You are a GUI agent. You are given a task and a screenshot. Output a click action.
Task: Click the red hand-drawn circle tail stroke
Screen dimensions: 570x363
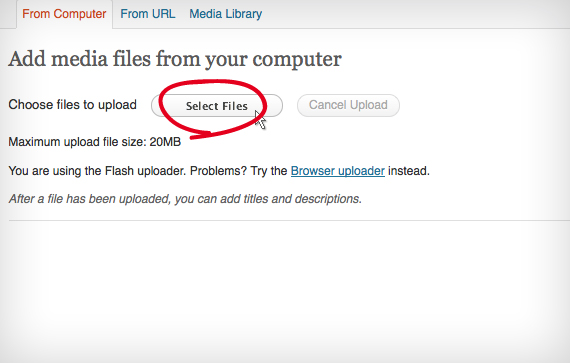click(201, 135)
